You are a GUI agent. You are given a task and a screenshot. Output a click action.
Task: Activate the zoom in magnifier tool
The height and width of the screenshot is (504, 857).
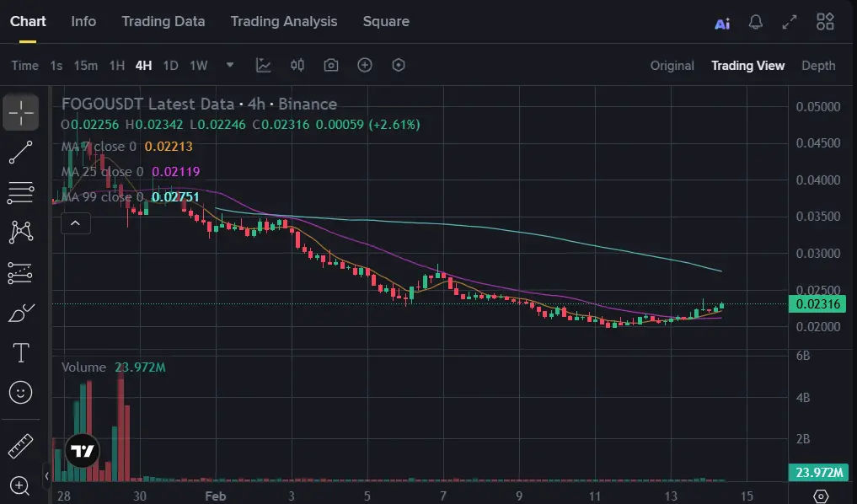(19, 485)
